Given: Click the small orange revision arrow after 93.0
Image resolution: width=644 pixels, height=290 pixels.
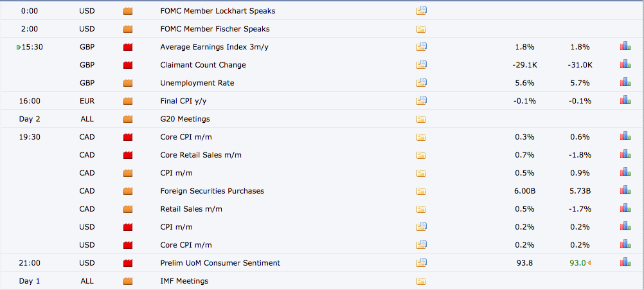Looking at the screenshot, I should point(589,263).
